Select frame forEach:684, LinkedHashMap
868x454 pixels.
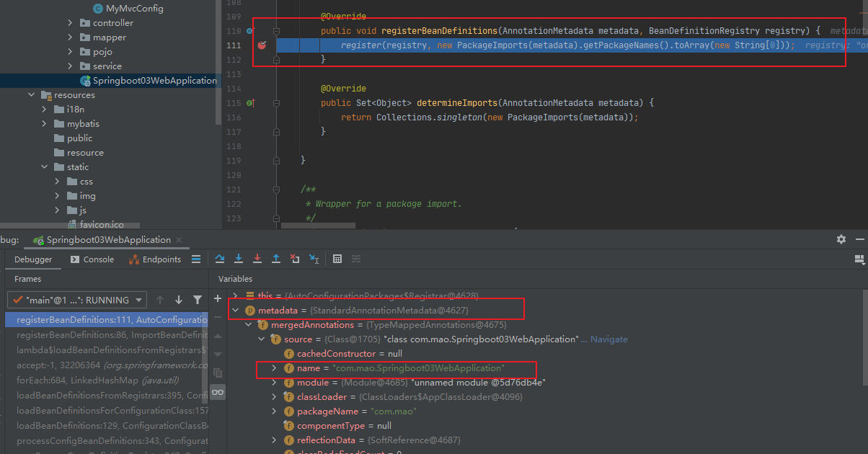pos(107,380)
